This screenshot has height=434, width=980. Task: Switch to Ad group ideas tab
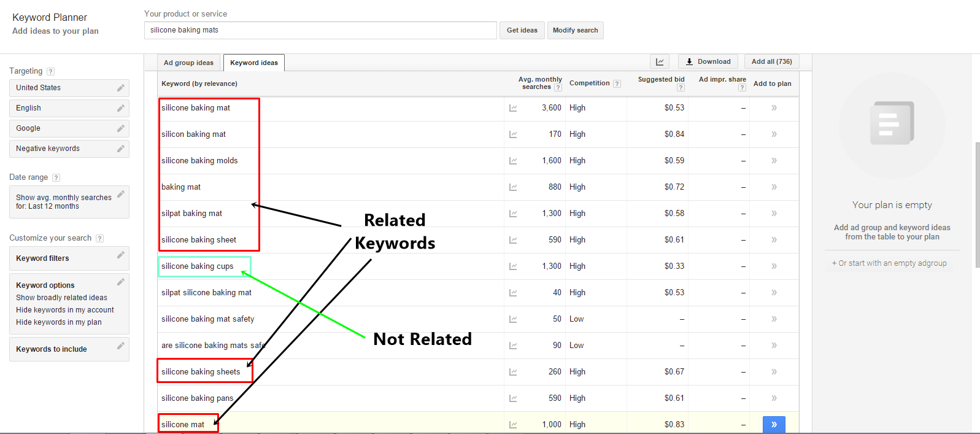(x=188, y=63)
